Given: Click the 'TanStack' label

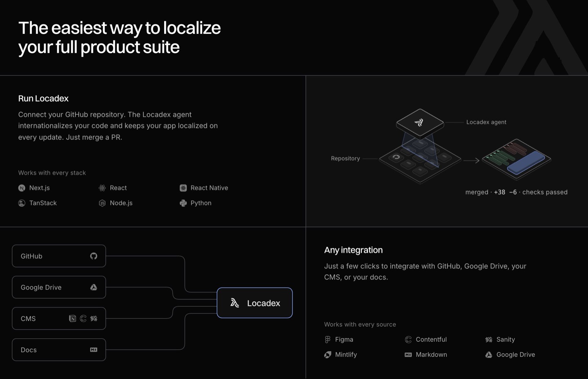Looking at the screenshot, I should point(43,203).
